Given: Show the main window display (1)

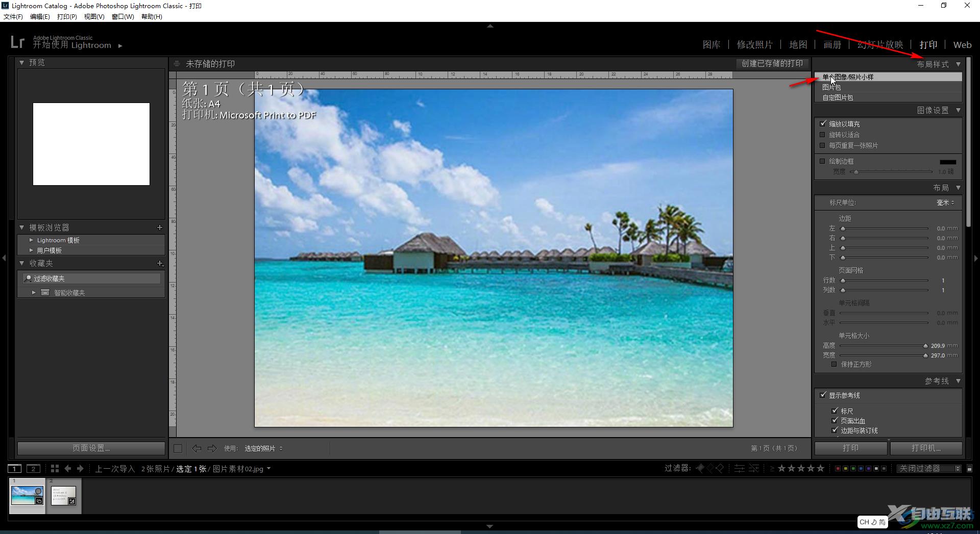Looking at the screenshot, I should coord(14,469).
